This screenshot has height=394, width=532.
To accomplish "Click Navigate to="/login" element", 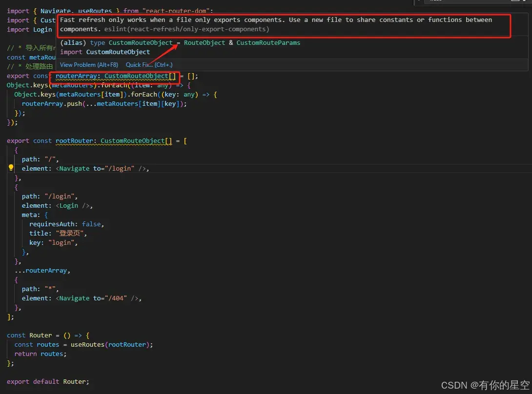I will (101, 169).
